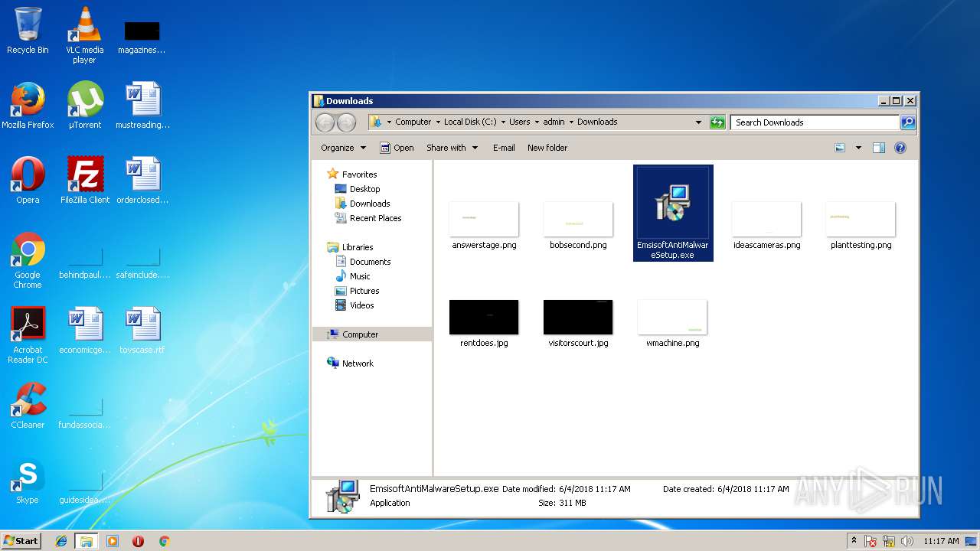
Task: Click E-mail in the toolbar
Action: coord(504,148)
